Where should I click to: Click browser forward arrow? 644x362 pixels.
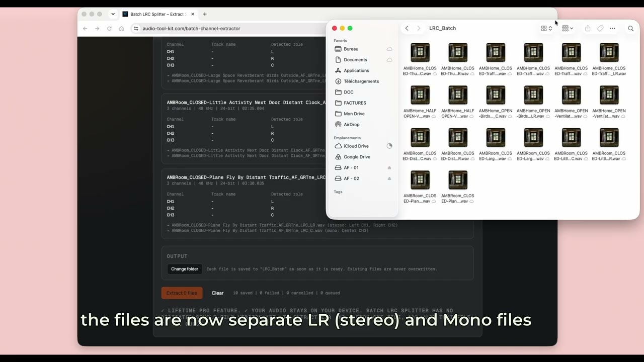coord(97,29)
